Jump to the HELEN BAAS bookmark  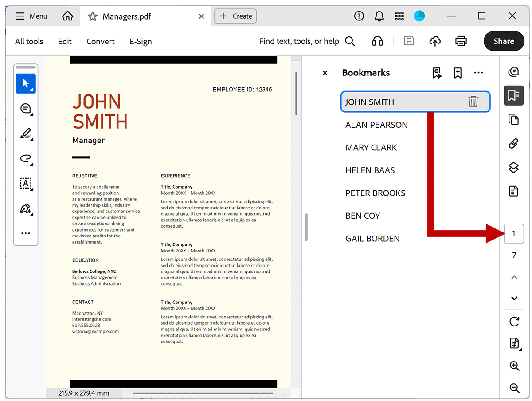[370, 170]
